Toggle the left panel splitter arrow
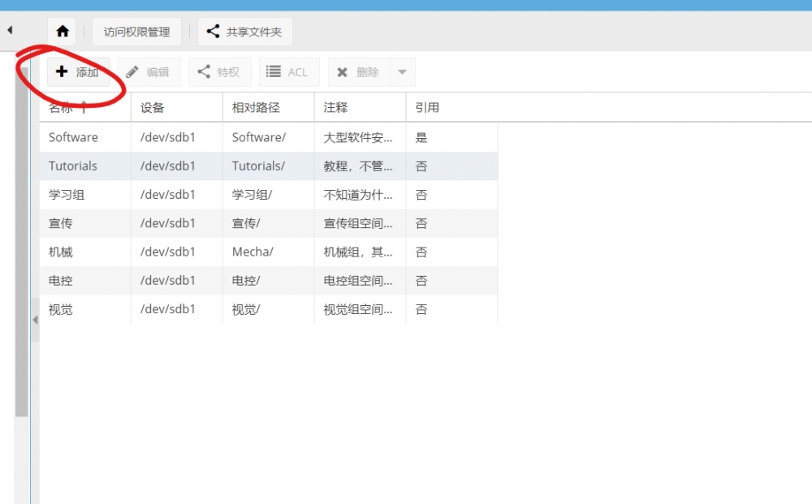This screenshot has width=812, height=504. [35, 320]
